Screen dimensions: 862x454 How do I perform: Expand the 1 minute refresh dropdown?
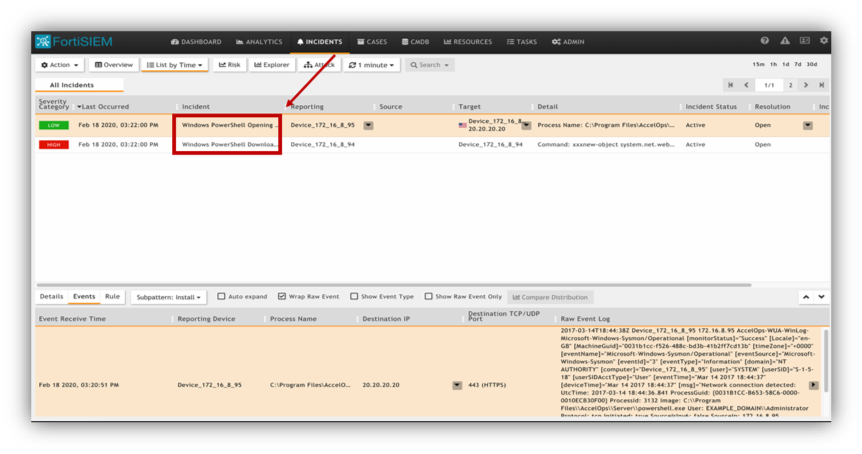coord(371,65)
